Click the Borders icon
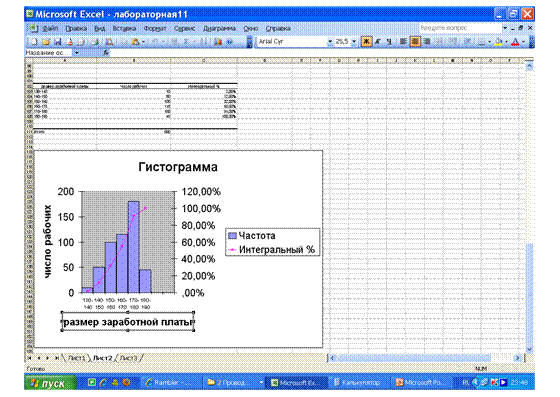This screenshot has width=560, height=397. coord(481,42)
